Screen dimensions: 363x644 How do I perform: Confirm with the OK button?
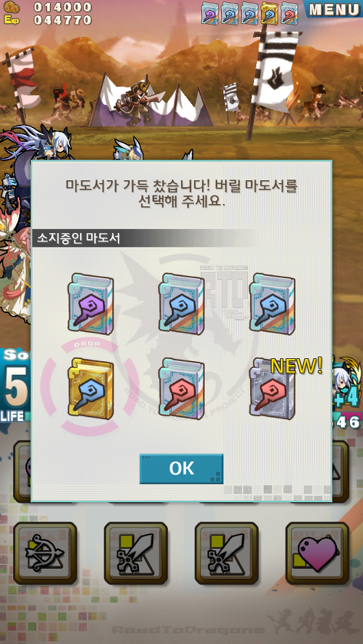pyautogui.click(x=181, y=469)
